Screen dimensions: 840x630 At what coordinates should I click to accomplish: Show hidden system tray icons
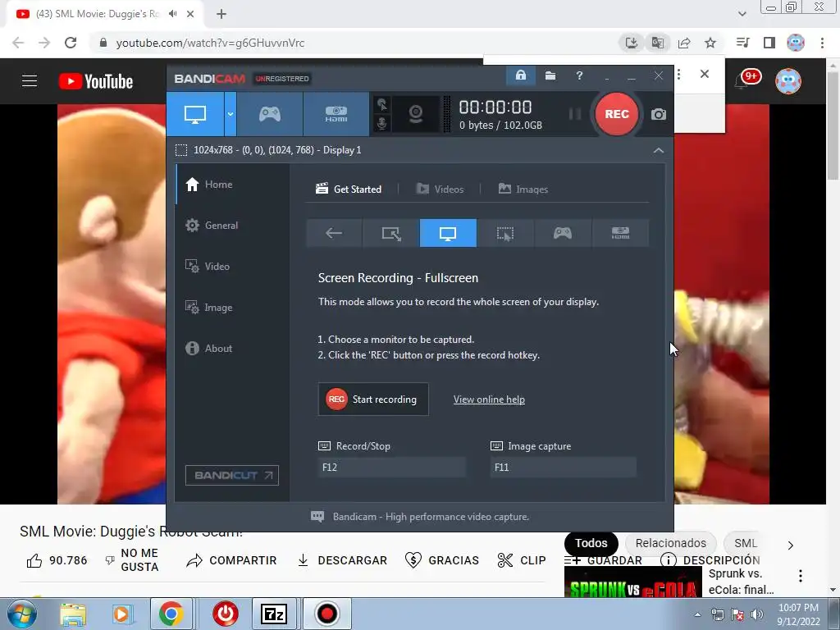697,614
